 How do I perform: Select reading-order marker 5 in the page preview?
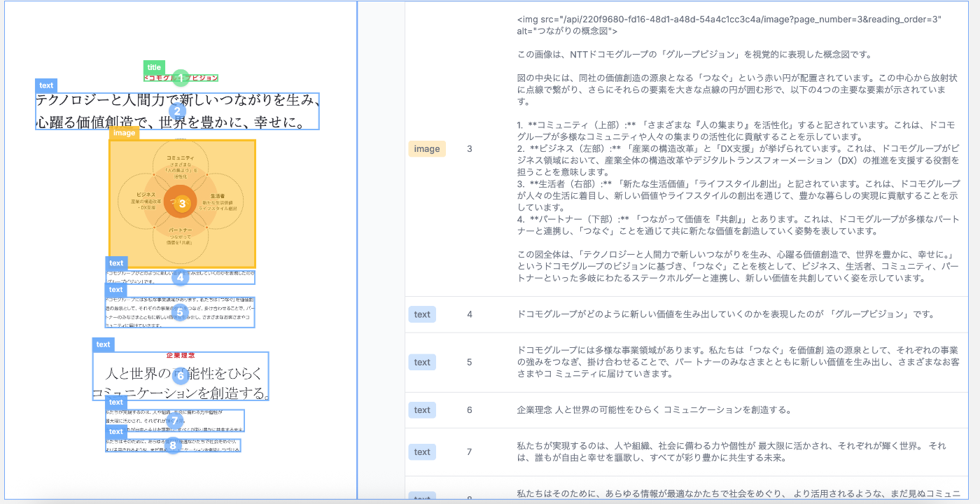180,312
